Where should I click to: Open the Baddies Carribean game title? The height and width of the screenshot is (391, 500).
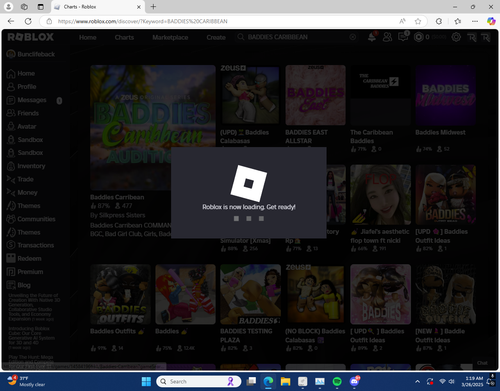tap(117, 197)
